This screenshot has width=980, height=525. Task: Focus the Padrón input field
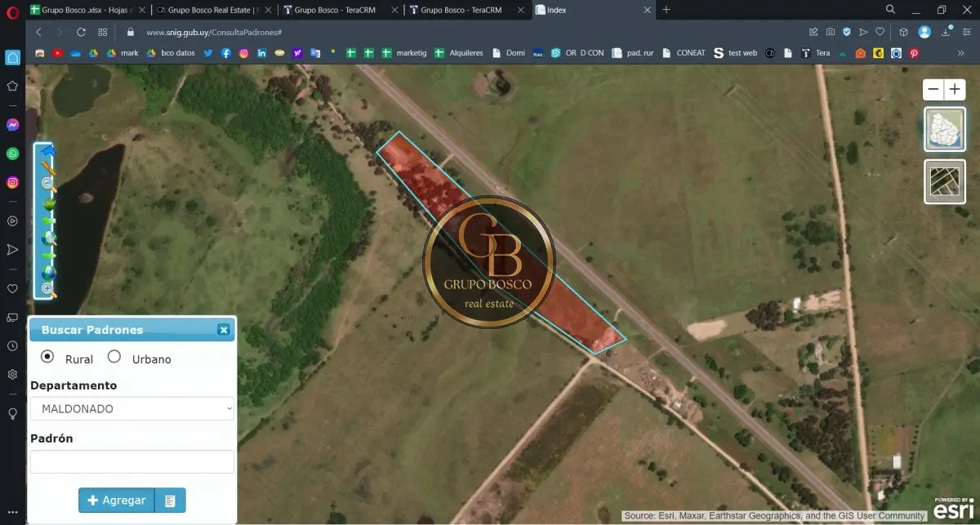pos(132,461)
